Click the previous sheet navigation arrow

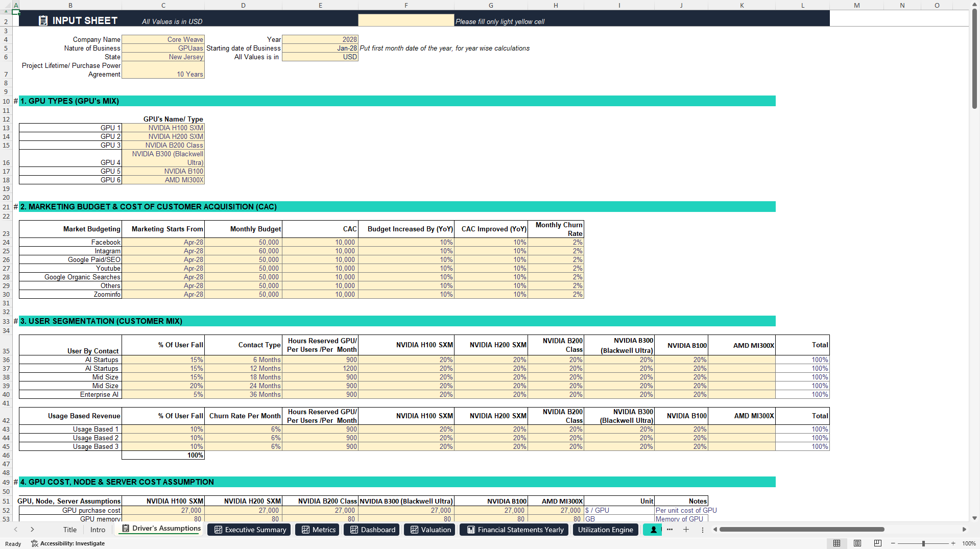[x=16, y=530]
